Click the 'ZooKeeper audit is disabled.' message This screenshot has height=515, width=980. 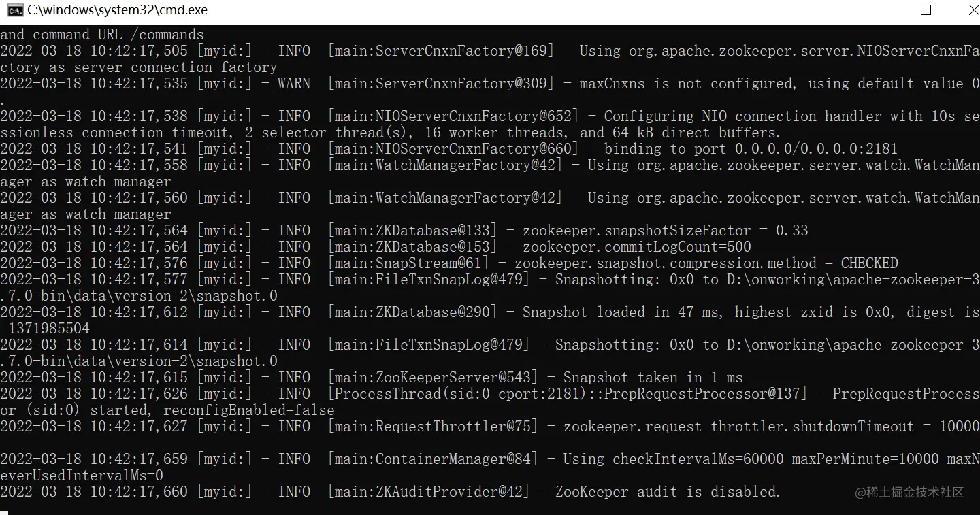click(667, 492)
